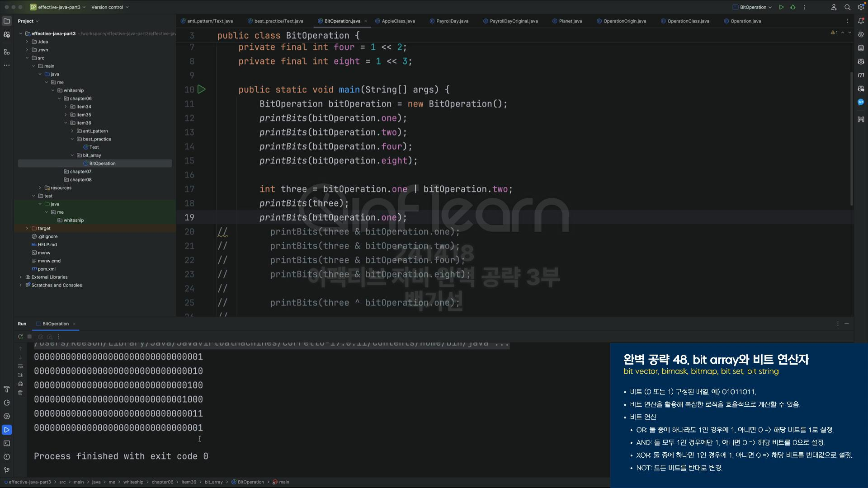The height and width of the screenshot is (488, 868).
Task: Open the Database tool window icon
Action: [x=861, y=48]
